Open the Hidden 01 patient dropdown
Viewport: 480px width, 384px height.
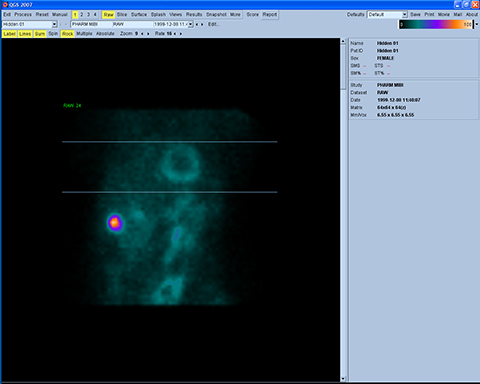click(54, 24)
